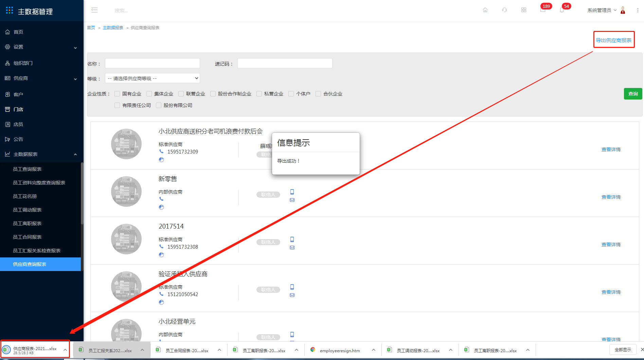This screenshot has width=644, height=360.
Task: Open the 请选择供应商等级 dropdown
Action: tap(153, 78)
